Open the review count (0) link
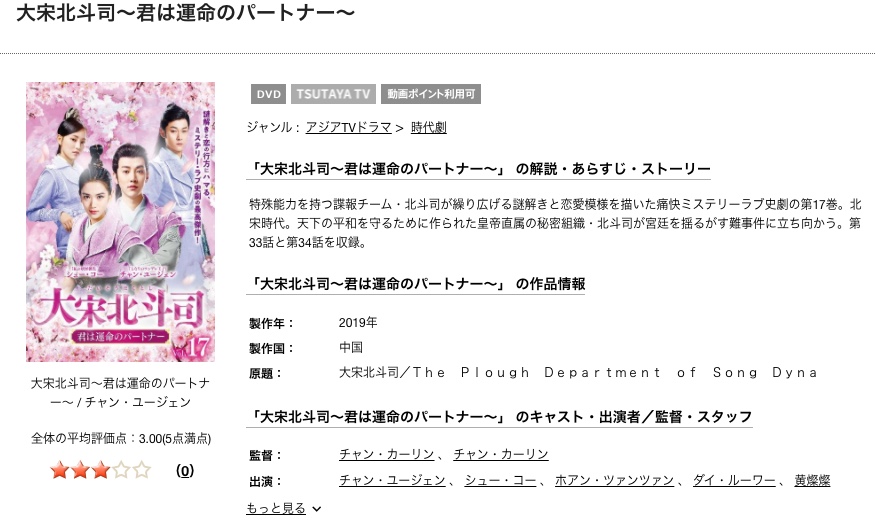 (185, 470)
